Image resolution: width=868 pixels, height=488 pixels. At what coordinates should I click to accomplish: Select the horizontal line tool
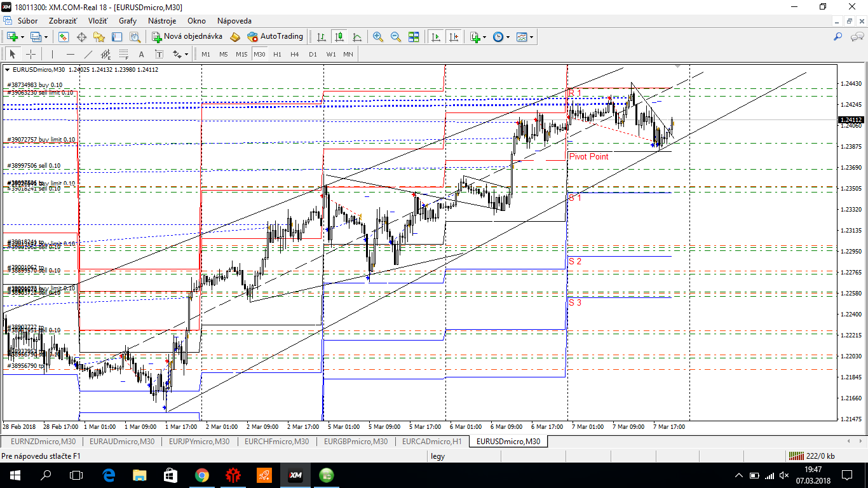pos(70,54)
